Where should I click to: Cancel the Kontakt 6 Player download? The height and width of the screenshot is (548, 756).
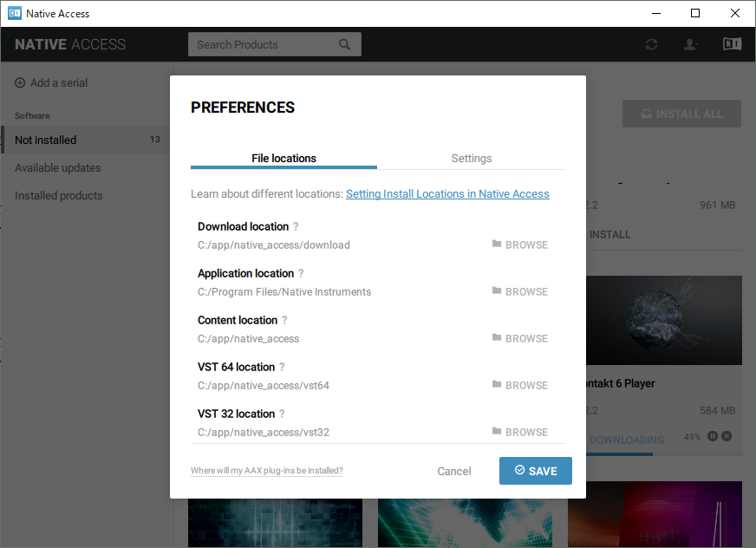pyautogui.click(x=727, y=436)
